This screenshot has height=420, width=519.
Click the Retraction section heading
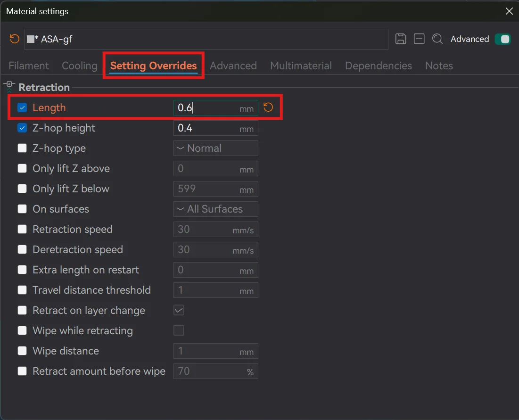click(x=44, y=87)
